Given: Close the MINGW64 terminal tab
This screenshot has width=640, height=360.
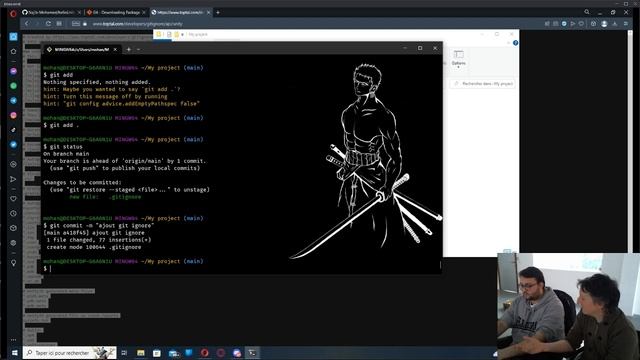Looking at the screenshot, I should 115,49.
